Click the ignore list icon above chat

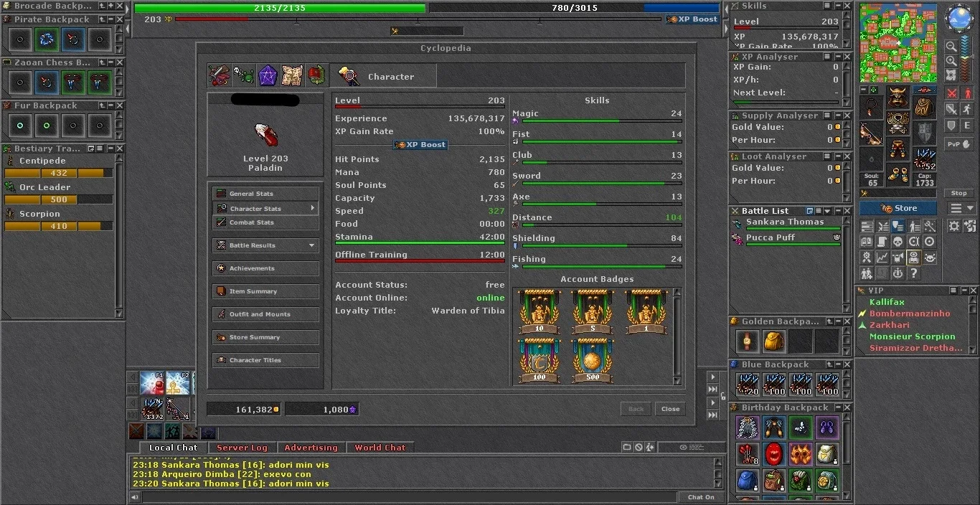click(x=639, y=447)
